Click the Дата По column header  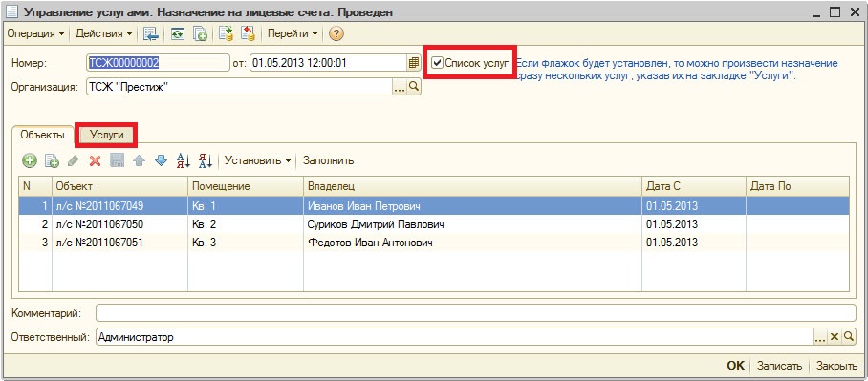point(797,187)
